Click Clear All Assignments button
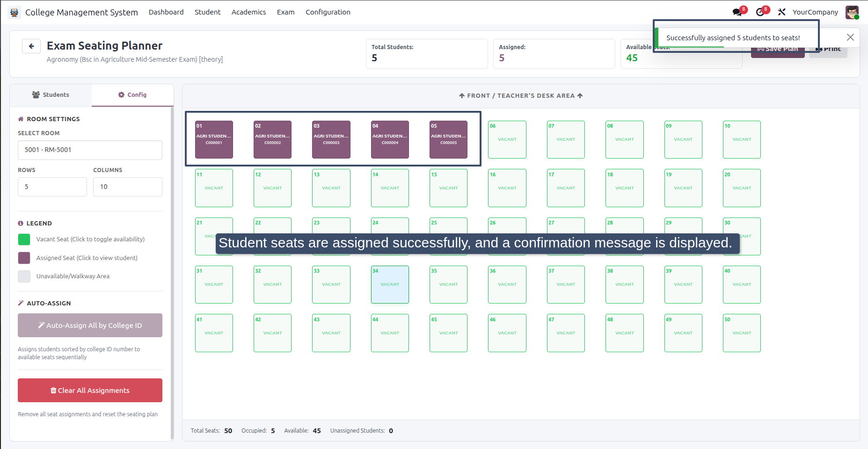 click(90, 391)
